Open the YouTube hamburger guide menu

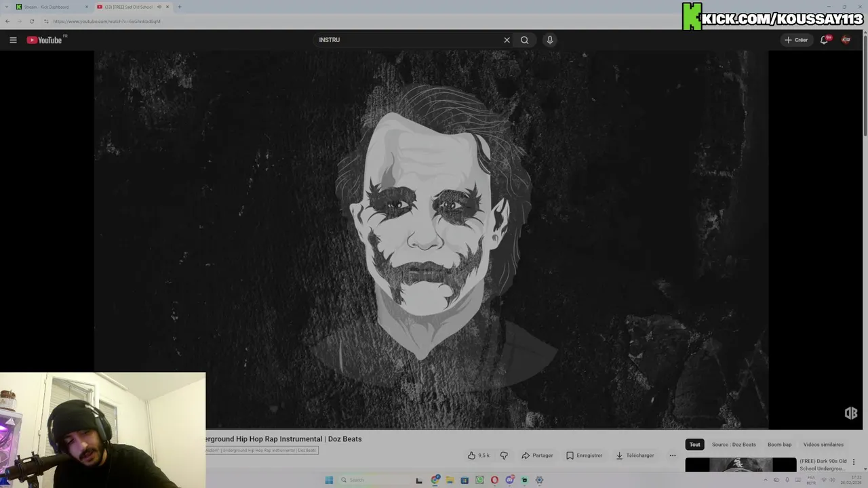pyautogui.click(x=13, y=40)
